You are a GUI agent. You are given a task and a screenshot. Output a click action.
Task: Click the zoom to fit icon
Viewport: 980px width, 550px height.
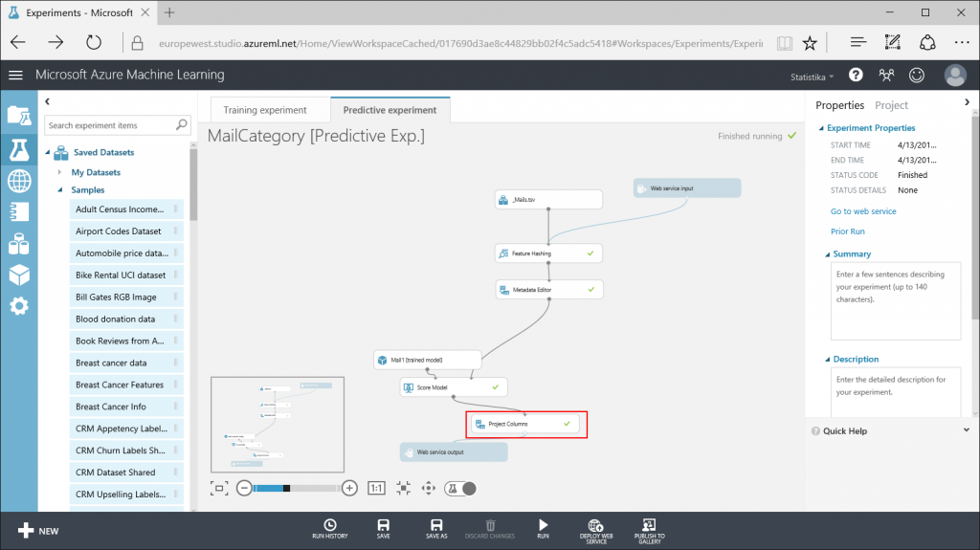pos(403,488)
